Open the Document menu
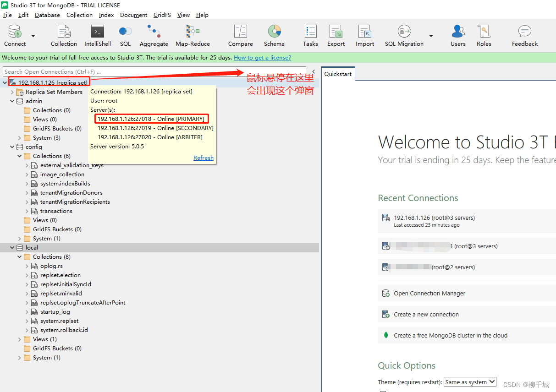 point(134,15)
